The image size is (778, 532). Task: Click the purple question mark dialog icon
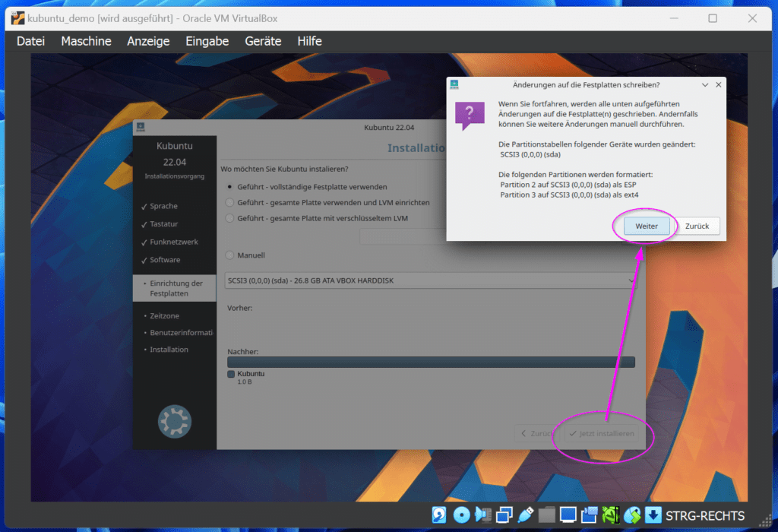[470, 116]
